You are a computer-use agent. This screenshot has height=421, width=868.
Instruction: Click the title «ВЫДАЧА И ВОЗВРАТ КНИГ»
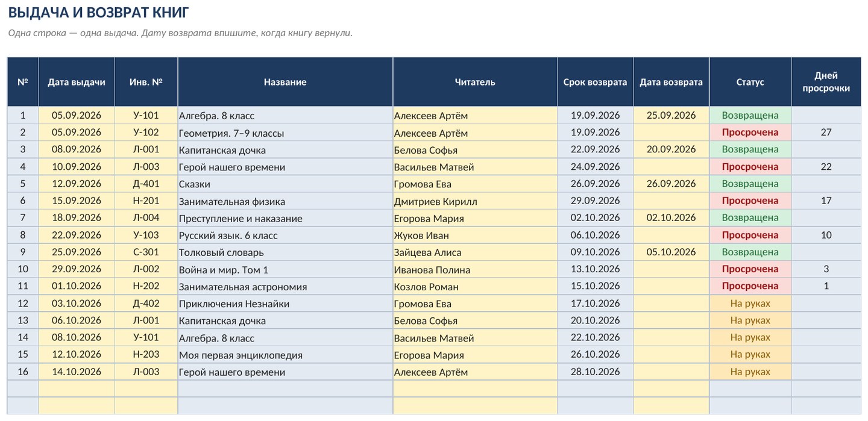[x=99, y=12]
